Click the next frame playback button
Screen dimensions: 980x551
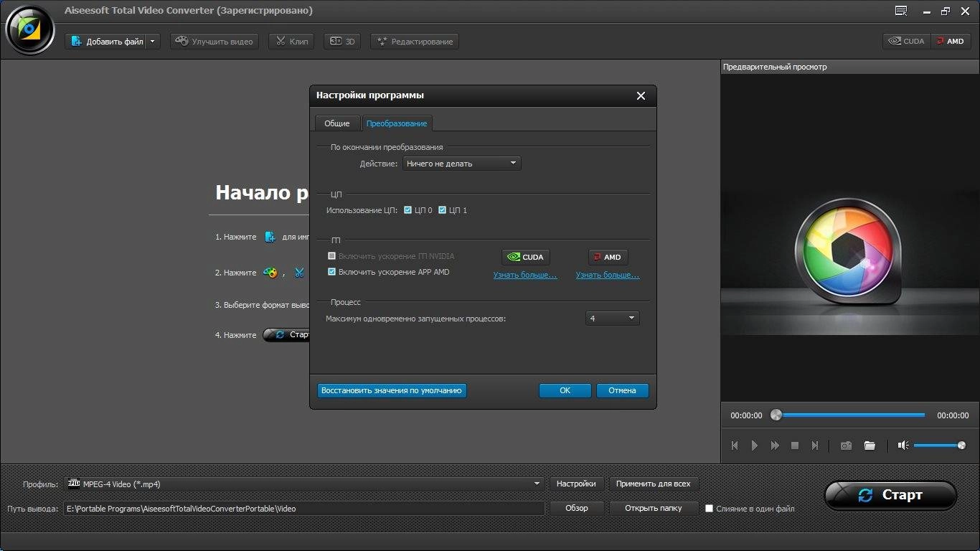[x=815, y=446]
